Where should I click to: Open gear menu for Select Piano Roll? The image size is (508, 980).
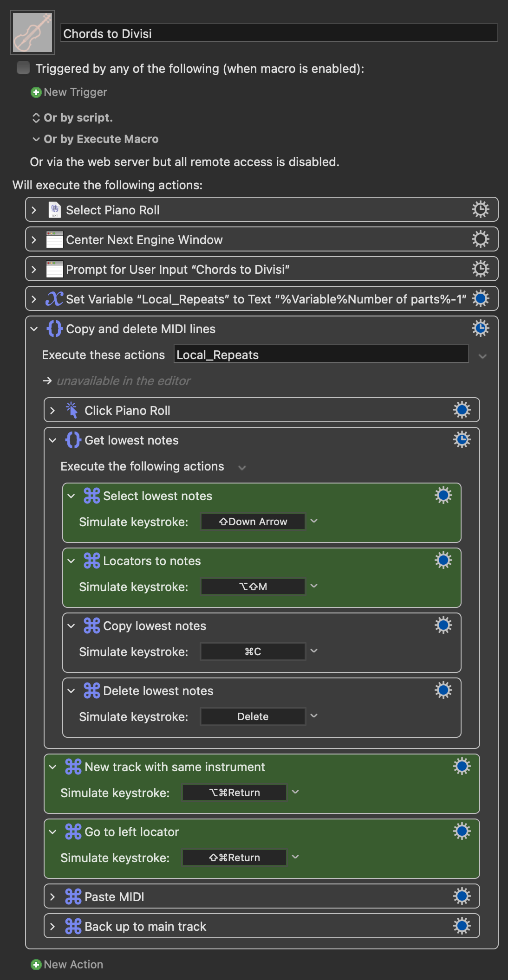[481, 209]
